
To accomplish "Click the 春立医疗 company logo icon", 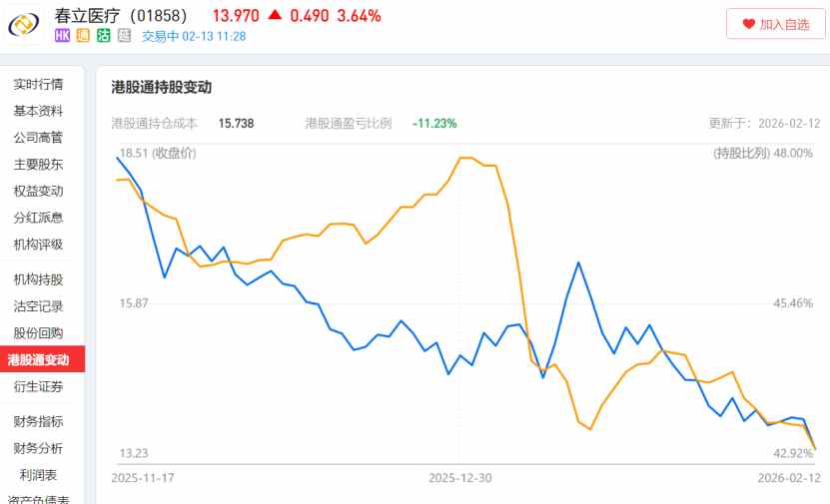I will click(x=24, y=25).
